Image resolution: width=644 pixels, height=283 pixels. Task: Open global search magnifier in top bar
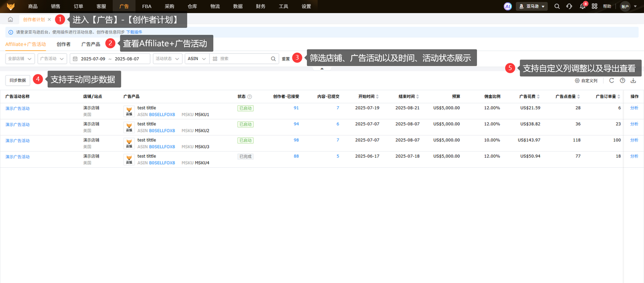pos(557,6)
